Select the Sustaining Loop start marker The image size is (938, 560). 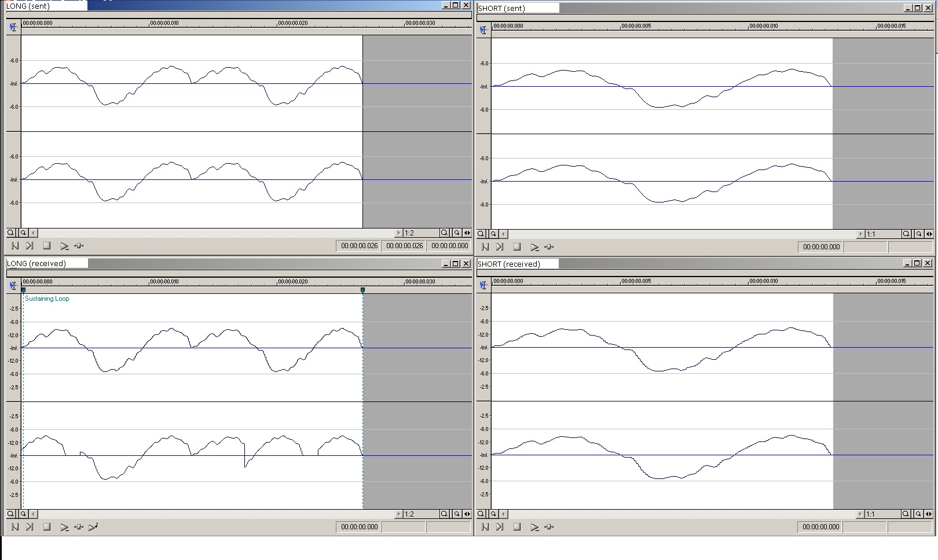(x=23, y=290)
